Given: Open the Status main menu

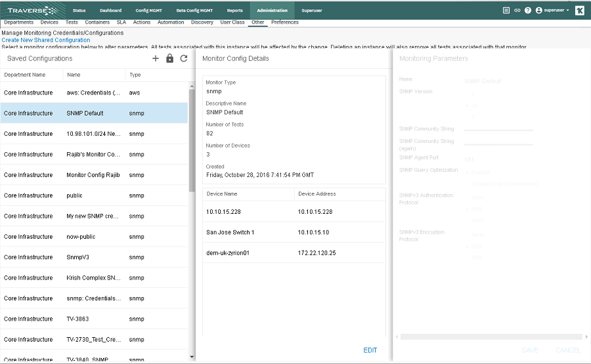Looking at the screenshot, I should pyautogui.click(x=79, y=10).
